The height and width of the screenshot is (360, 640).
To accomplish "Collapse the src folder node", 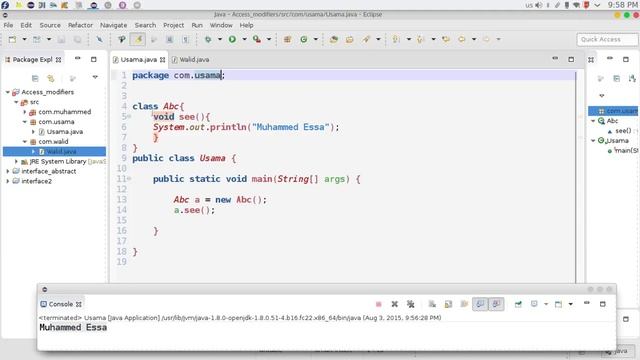I will [16, 102].
